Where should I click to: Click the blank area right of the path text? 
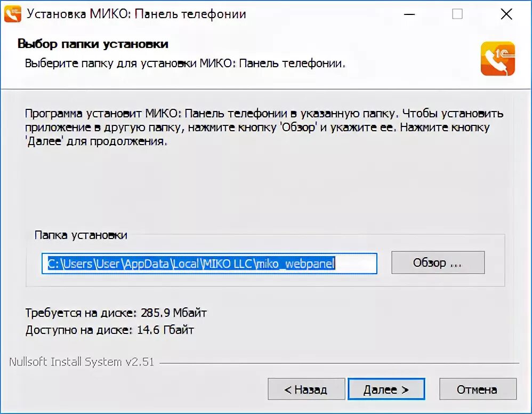point(356,263)
